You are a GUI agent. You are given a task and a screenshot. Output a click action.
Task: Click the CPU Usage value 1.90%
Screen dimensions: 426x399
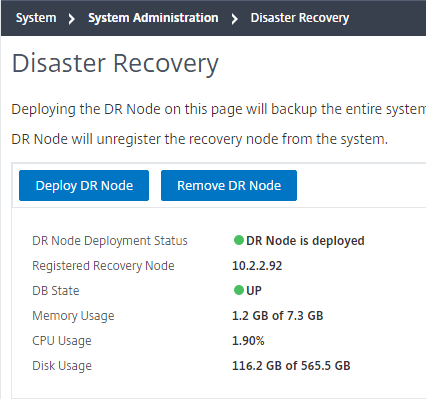pyautogui.click(x=248, y=341)
